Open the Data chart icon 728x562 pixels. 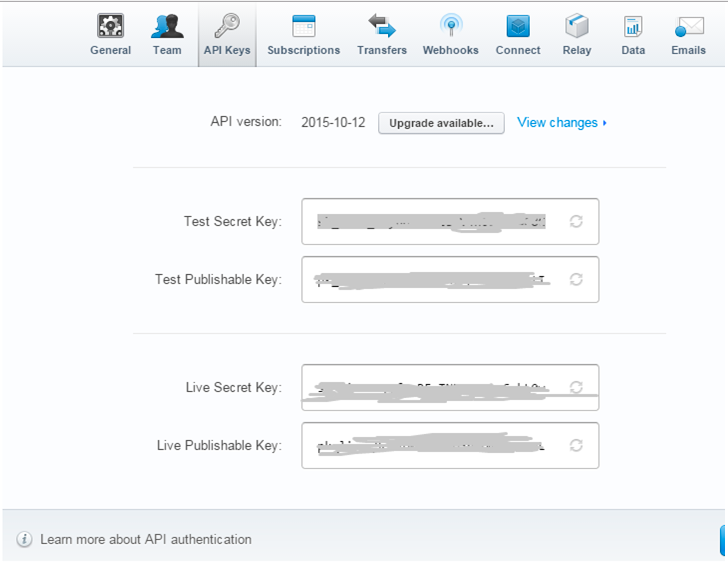coord(633,26)
